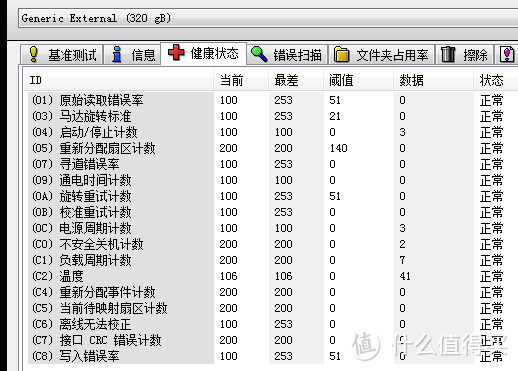
Task: Click the blue info icon on 信息 tab
Action: (116, 54)
